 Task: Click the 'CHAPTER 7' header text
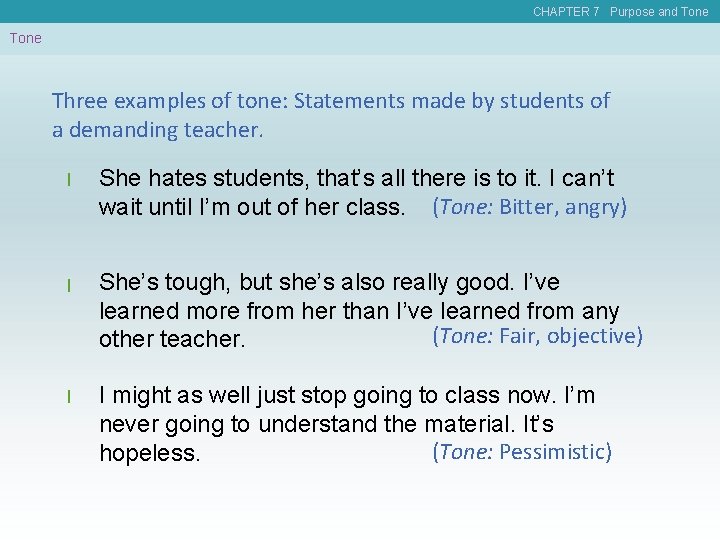click(566, 12)
